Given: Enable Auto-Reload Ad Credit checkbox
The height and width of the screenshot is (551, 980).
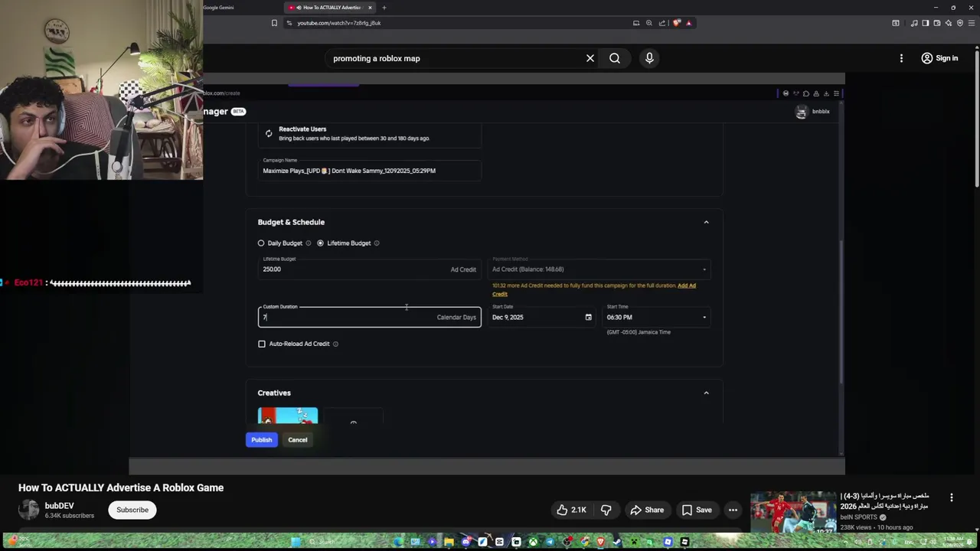Looking at the screenshot, I should pos(262,344).
